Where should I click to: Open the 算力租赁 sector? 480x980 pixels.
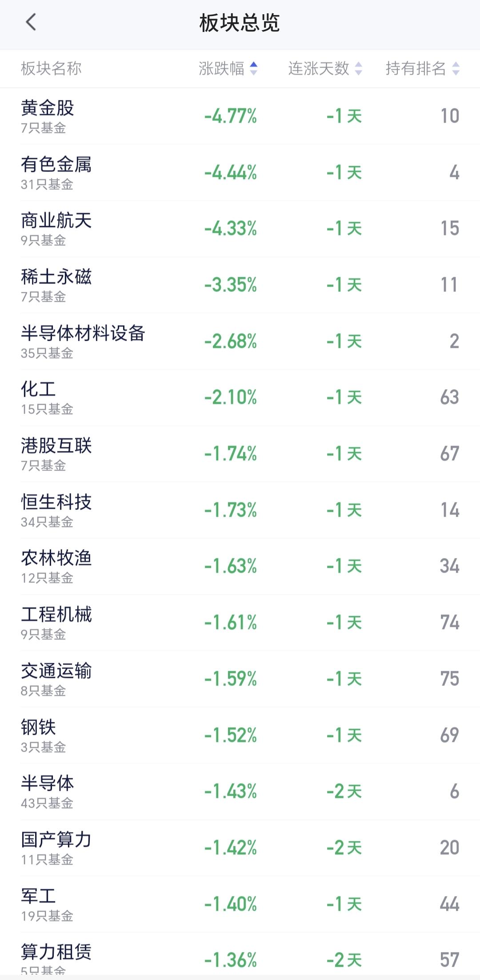pos(240,955)
